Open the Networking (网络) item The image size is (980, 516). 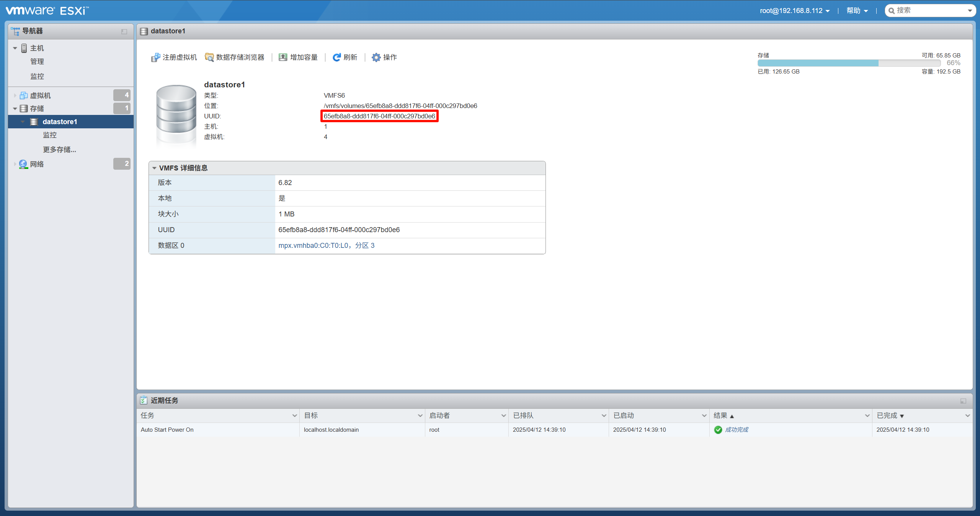37,164
